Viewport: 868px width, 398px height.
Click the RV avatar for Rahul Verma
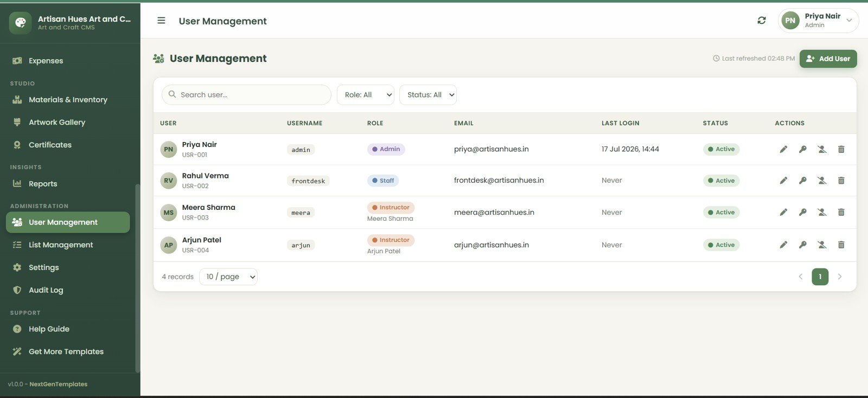(x=169, y=181)
